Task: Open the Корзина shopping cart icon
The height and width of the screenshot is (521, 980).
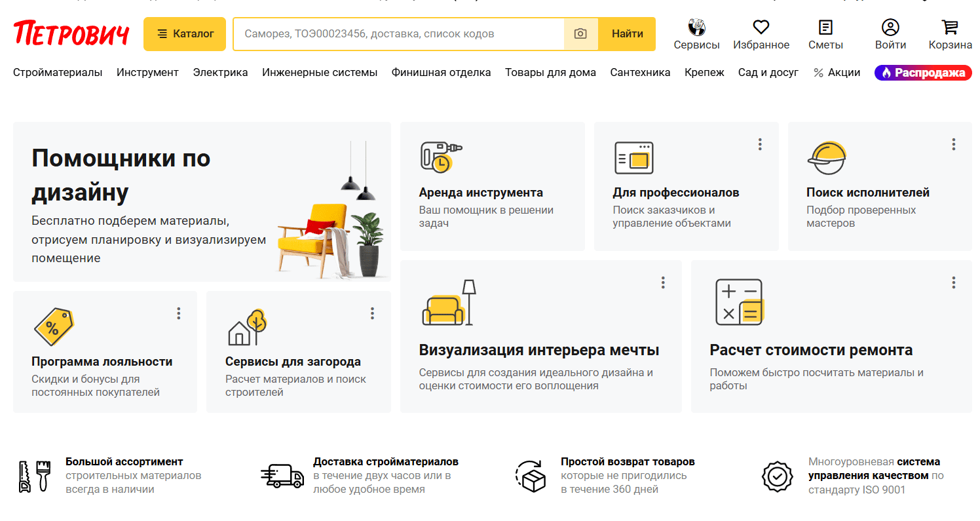Action: point(950,28)
